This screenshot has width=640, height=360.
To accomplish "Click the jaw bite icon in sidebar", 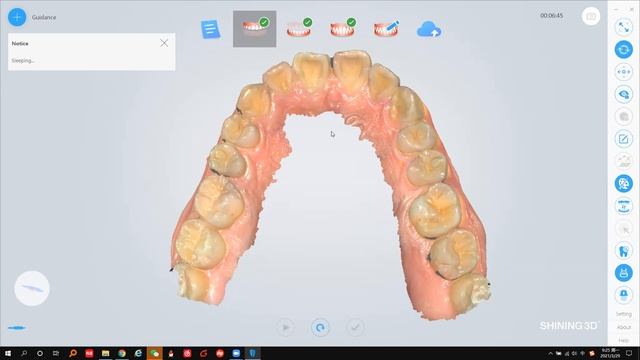I will point(624,206).
